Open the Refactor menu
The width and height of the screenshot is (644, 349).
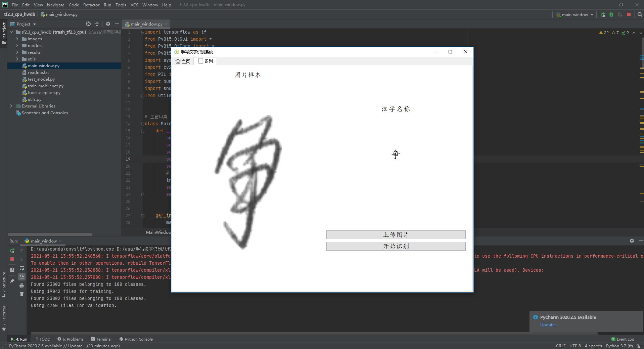[x=91, y=5]
